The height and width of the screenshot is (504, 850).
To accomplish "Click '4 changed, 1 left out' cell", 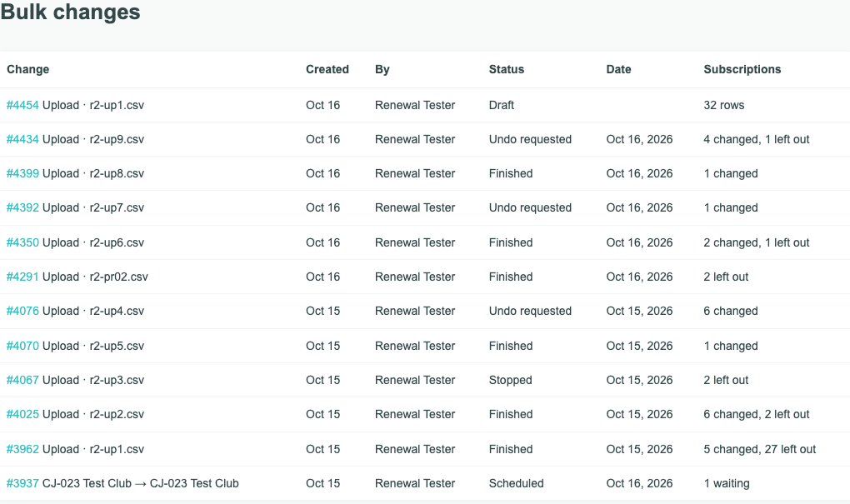I will [756, 139].
